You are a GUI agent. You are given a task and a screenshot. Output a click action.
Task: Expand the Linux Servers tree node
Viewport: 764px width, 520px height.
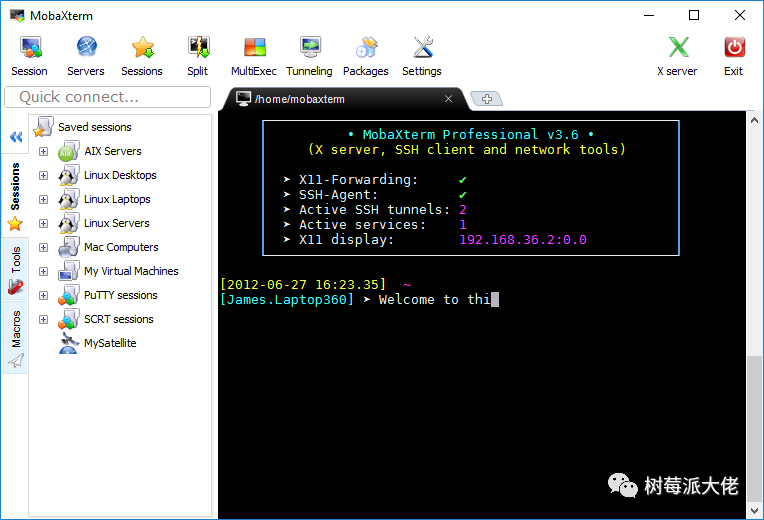tap(43, 223)
